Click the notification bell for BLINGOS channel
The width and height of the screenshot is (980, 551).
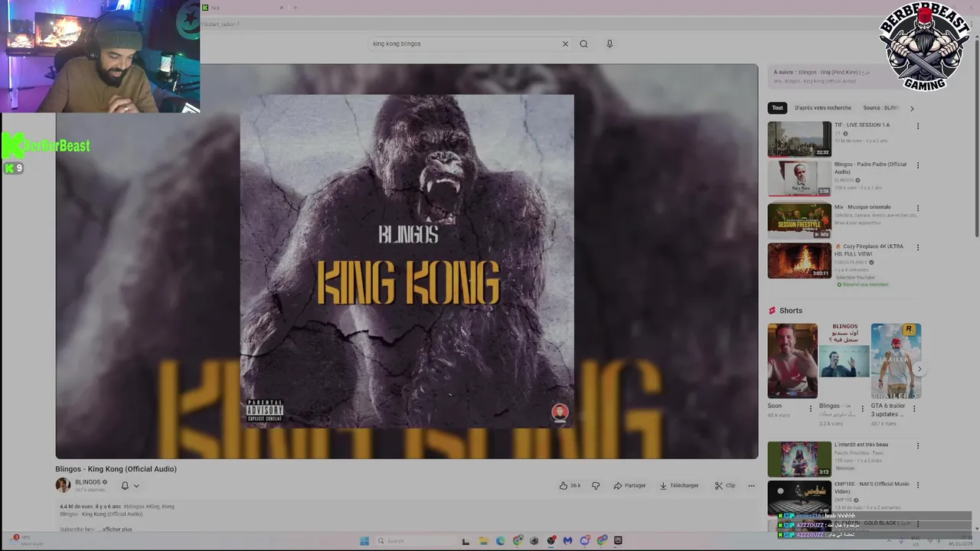tap(125, 485)
